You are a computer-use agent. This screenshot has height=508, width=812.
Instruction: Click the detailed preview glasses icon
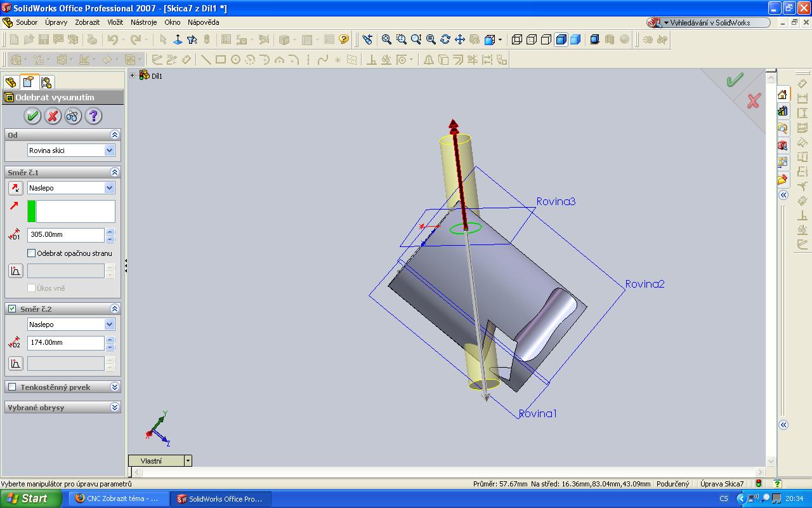[73, 116]
